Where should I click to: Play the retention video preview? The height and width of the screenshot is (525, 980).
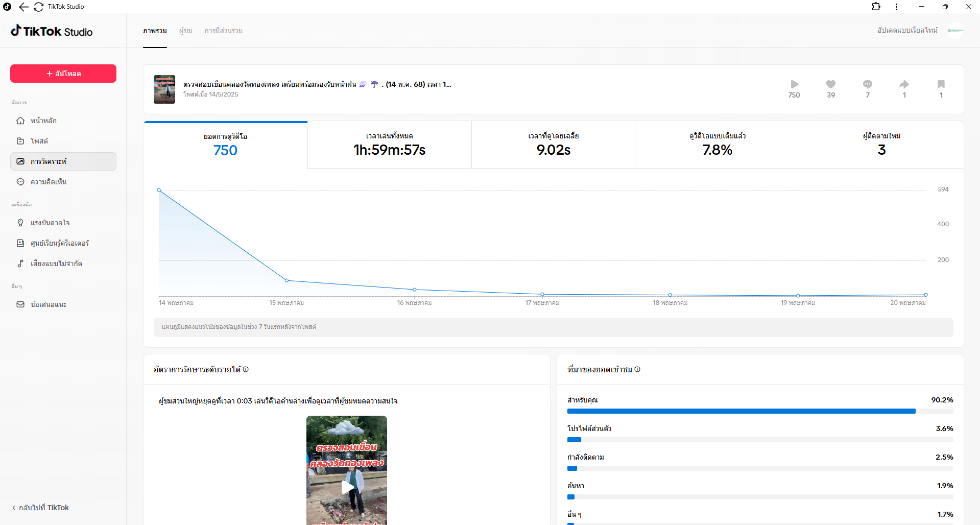(347, 487)
